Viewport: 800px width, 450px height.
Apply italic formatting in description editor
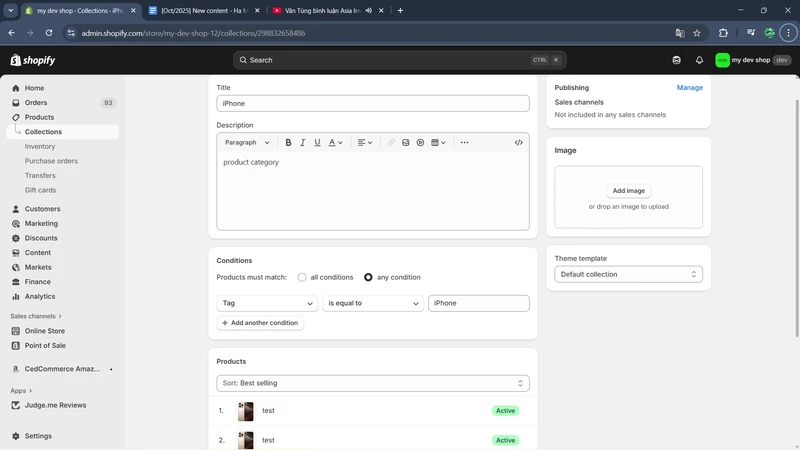coord(303,143)
